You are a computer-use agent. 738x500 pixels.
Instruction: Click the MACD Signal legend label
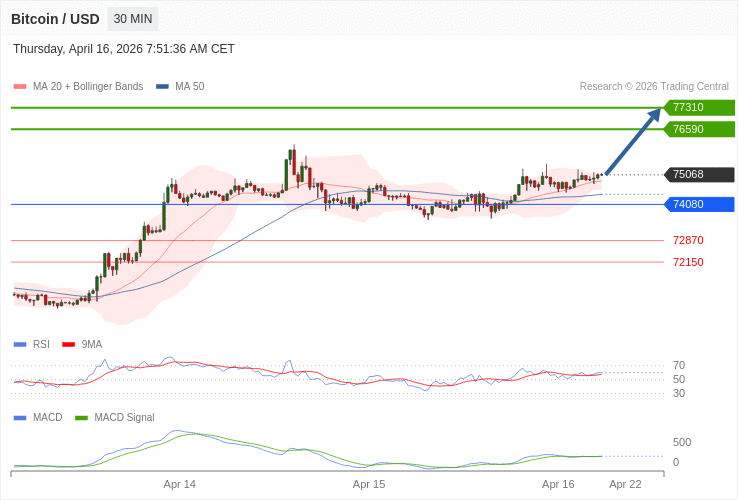pyautogui.click(x=124, y=418)
